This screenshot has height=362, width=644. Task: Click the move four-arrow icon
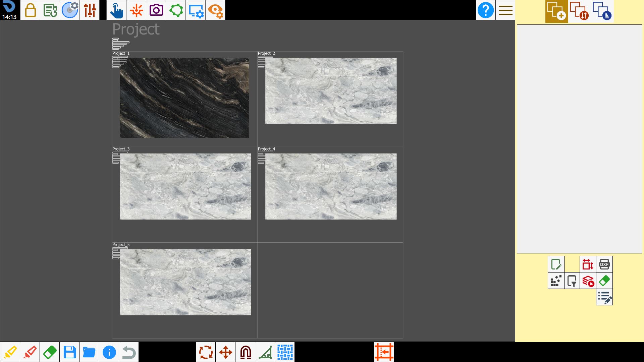pos(225,352)
